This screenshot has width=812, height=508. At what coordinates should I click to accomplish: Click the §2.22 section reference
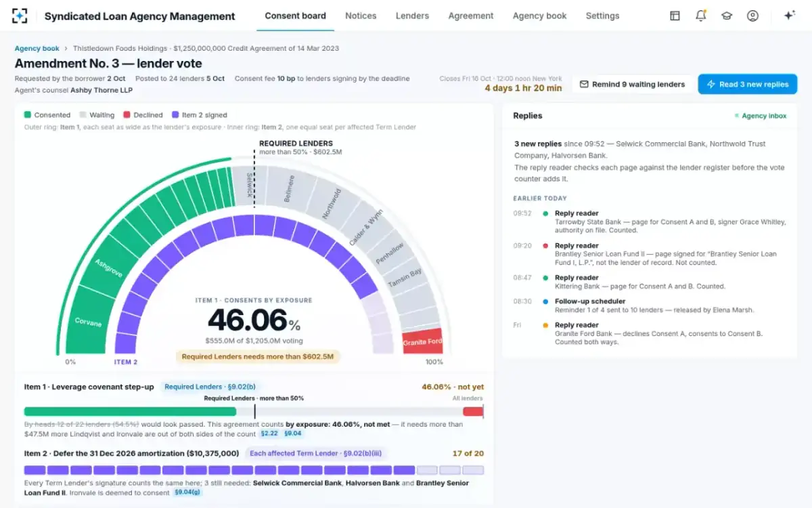click(269, 433)
